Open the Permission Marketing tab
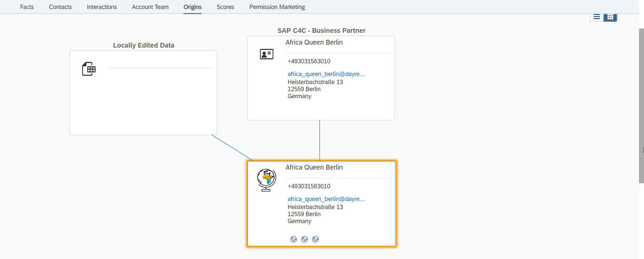 point(277,7)
